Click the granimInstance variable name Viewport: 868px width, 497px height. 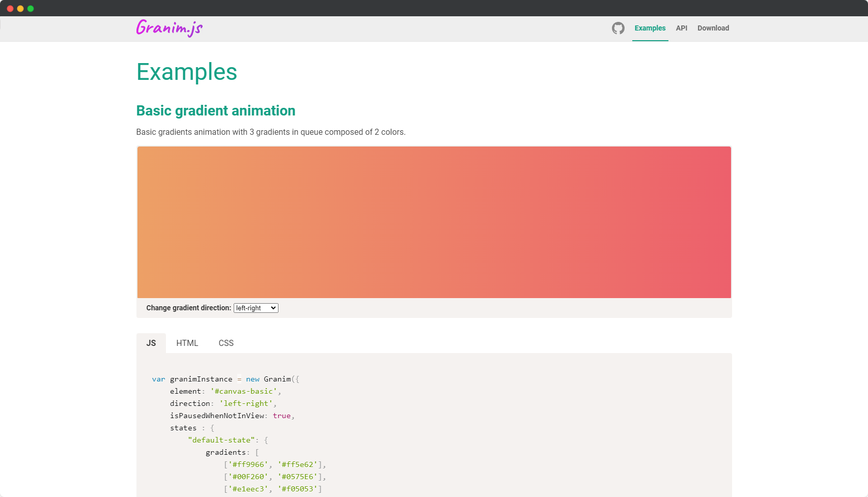pos(201,379)
